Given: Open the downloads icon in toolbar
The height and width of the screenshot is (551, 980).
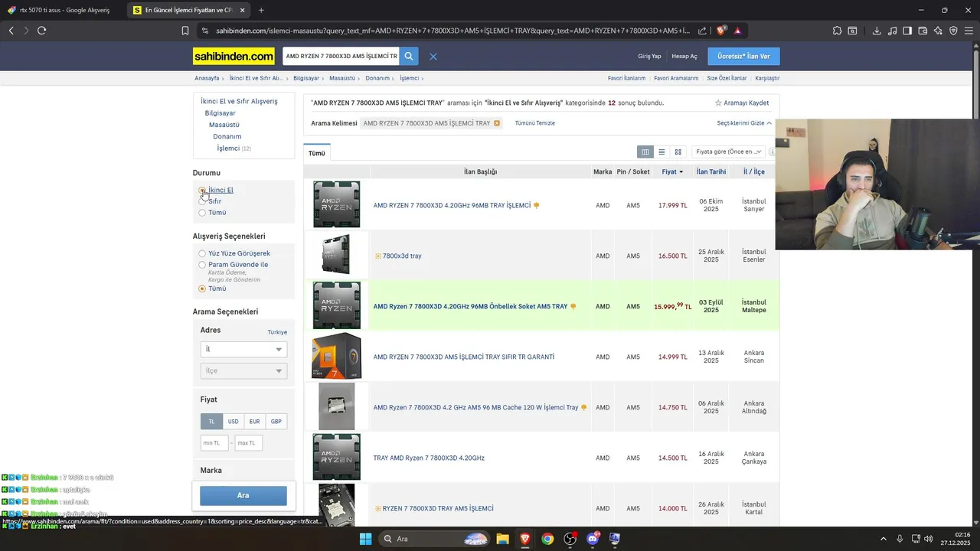Looking at the screenshot, I should pos(877,31).
